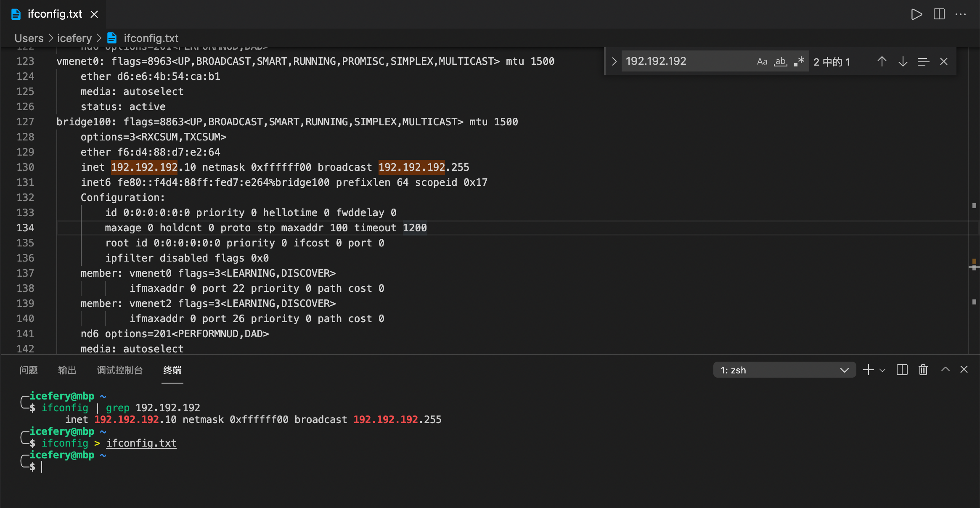The width and height of the screenshot is (980, 508).
Task: Toggle Match Whole Word in find box
Action: (781, 61)
